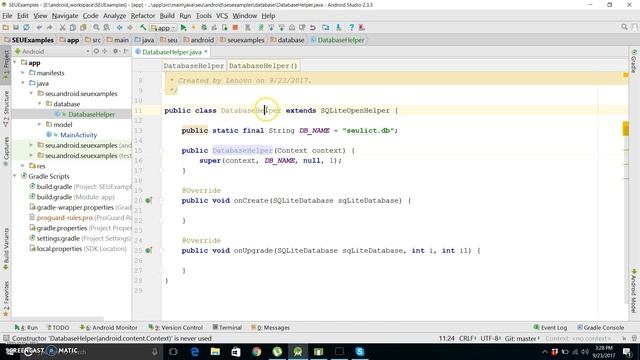Open the Build menu

pos(167,16)
